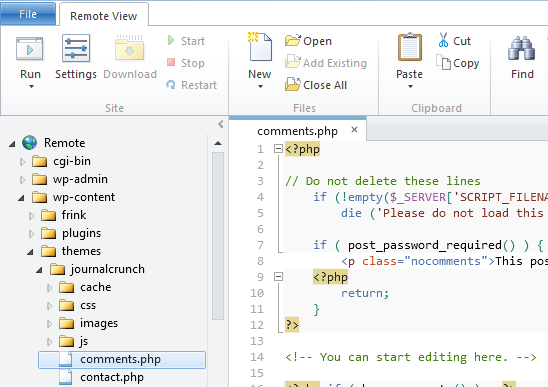
Task: Click the 'return;' code on line 10
Action: 365,293
